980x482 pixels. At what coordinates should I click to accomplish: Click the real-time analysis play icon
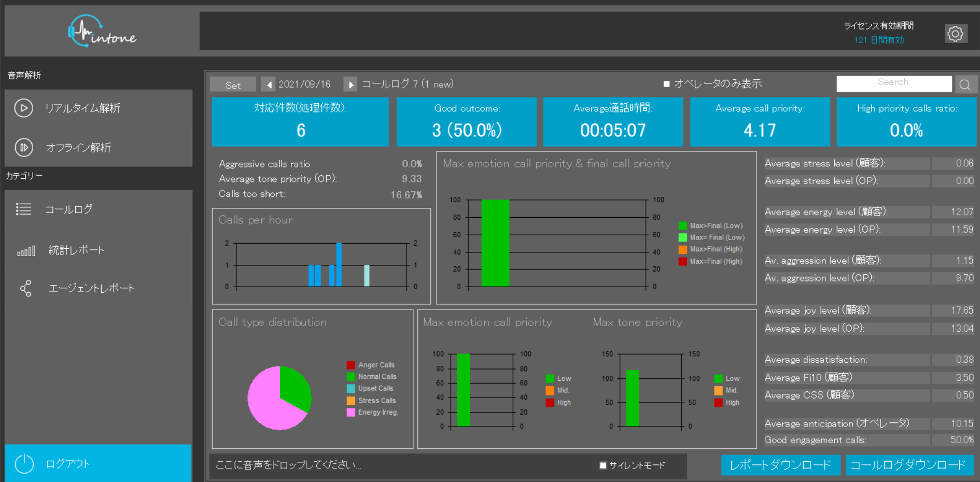pyautogui.click(x=24, y=108)
